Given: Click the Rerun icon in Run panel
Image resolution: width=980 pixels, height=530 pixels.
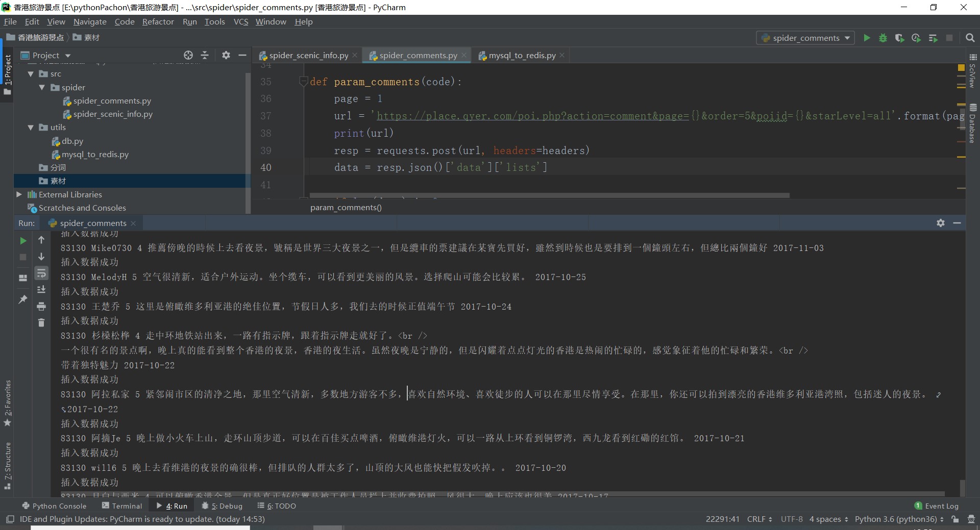Looking at the screenshot, I should coord(23,240).
